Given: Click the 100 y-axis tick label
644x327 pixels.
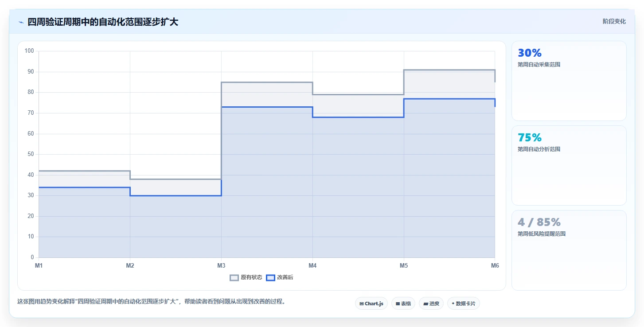Looking at the screenshot, I should [29, 51].
